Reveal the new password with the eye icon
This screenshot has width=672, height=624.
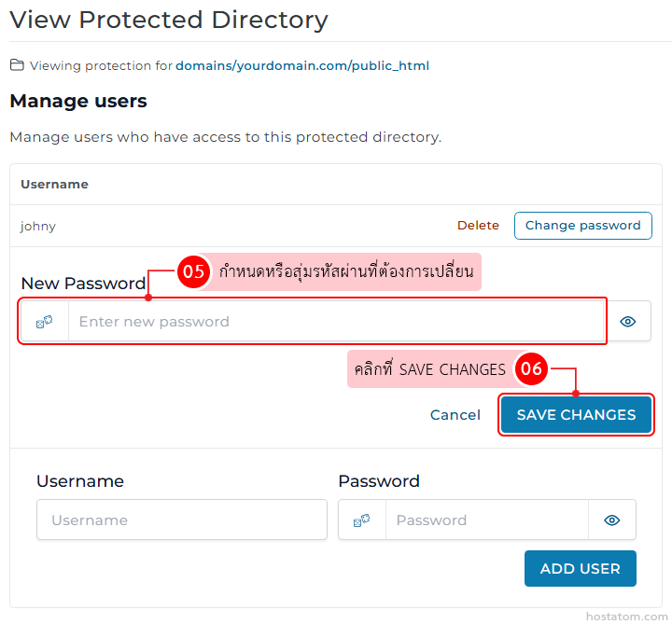[628, 322]
